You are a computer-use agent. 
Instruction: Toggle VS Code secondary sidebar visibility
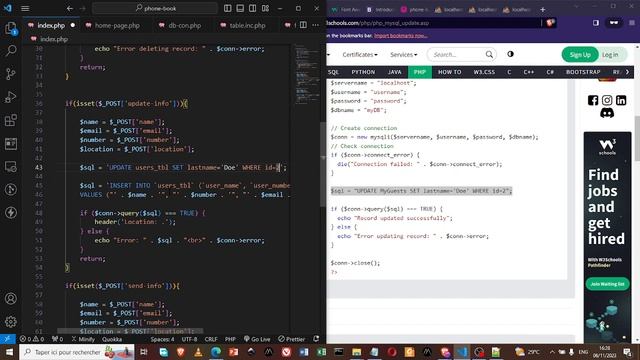[x=253, y=8]
